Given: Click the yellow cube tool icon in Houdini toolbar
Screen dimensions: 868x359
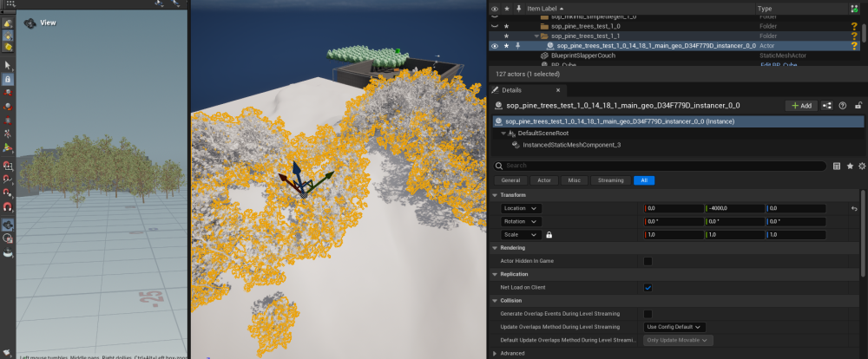Looking at the screenshot, I should pyautogui.click(x=8, y=48).
